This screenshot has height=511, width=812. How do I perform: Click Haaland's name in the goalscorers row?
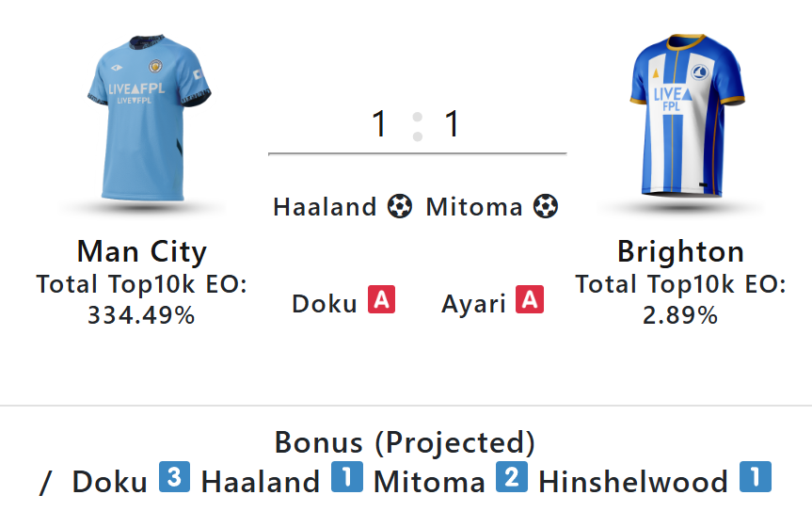(326, 207)
